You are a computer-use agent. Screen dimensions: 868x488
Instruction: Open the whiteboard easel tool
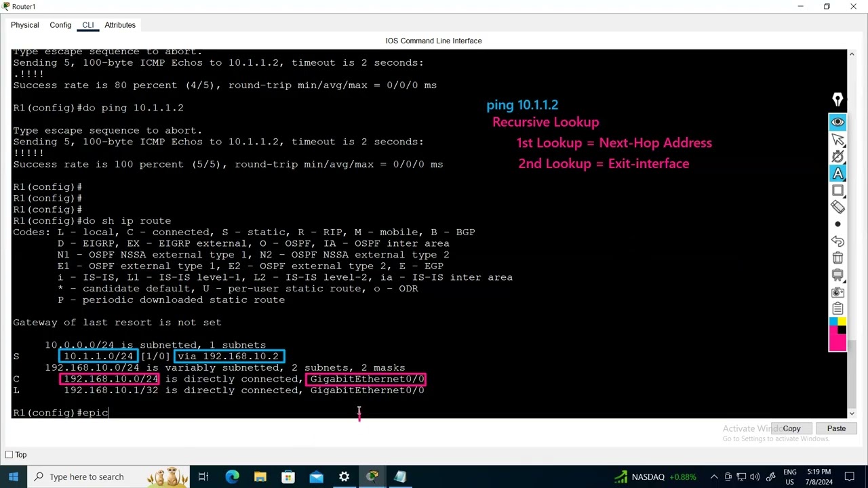point(837,275)
